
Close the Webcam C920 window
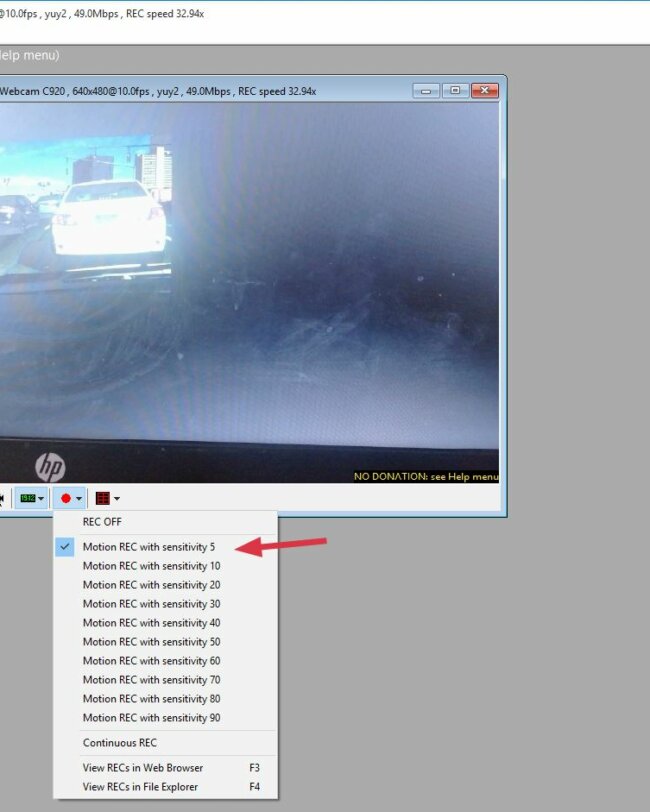(485, 91)
